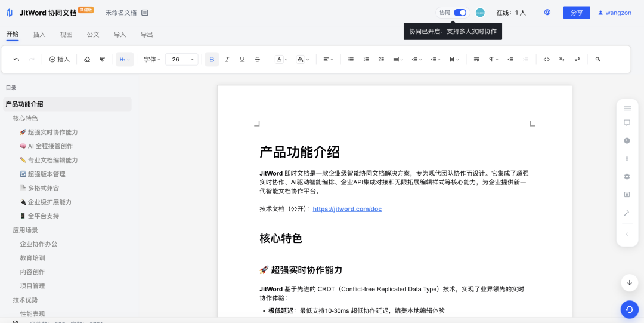Screen dimensions: 644x323
Task: Insert a bulleted list
Action: pos(351,59)
